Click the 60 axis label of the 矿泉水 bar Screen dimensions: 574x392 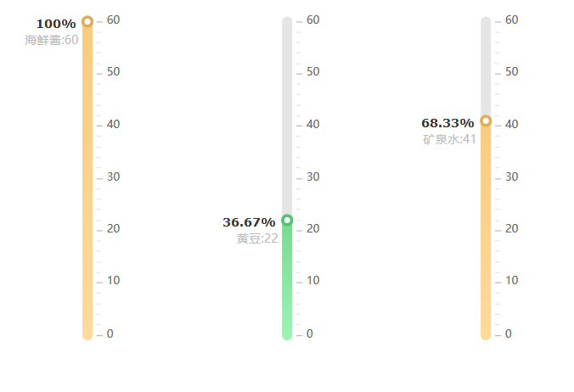(x=511, y=20)
